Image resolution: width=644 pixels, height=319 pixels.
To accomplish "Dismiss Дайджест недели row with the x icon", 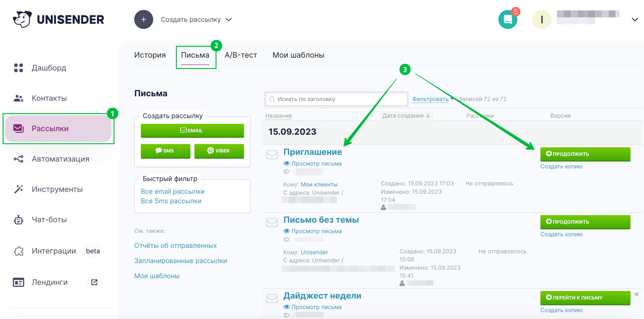I will [636, 294].
